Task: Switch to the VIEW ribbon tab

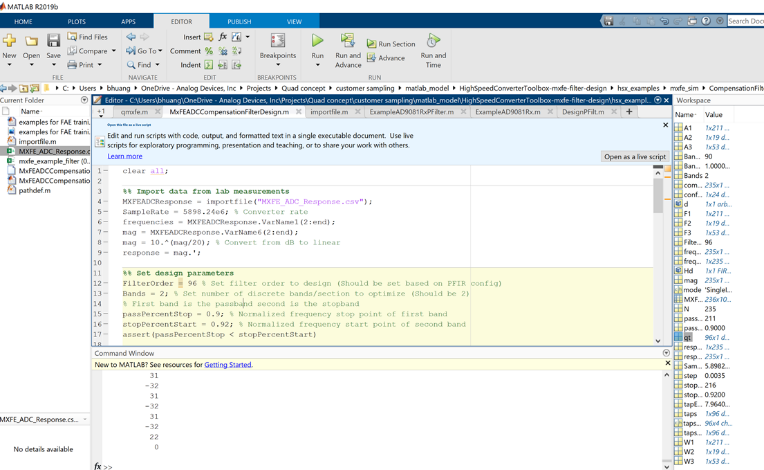Action: 294,21
